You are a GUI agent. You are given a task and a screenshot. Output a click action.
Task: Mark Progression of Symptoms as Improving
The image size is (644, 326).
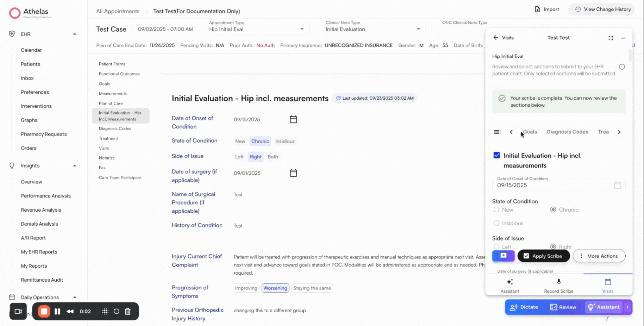246,288
